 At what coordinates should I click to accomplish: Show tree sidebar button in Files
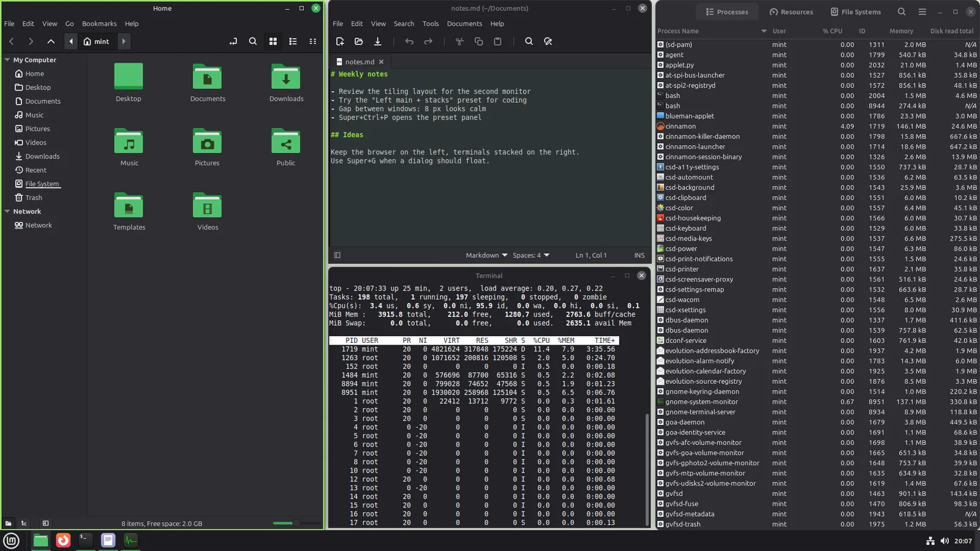click(x=24, y=523)
